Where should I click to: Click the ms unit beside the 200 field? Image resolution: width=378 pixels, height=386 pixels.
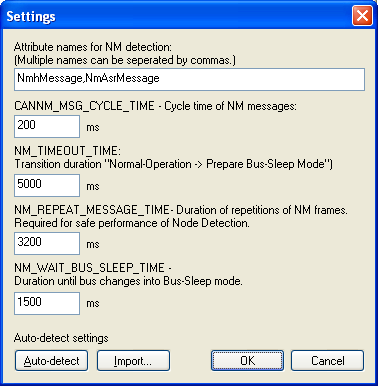coord(93,127)
